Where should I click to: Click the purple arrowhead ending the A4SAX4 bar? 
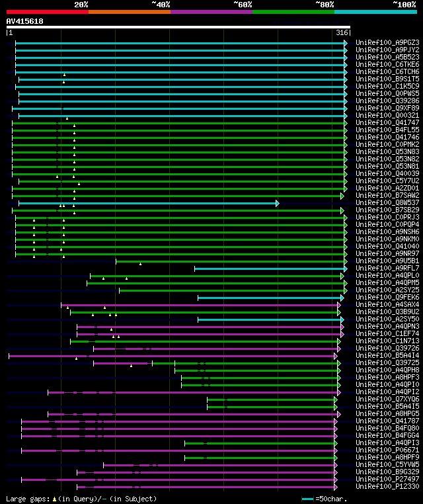pyautogui.click(x=339, y=305)
